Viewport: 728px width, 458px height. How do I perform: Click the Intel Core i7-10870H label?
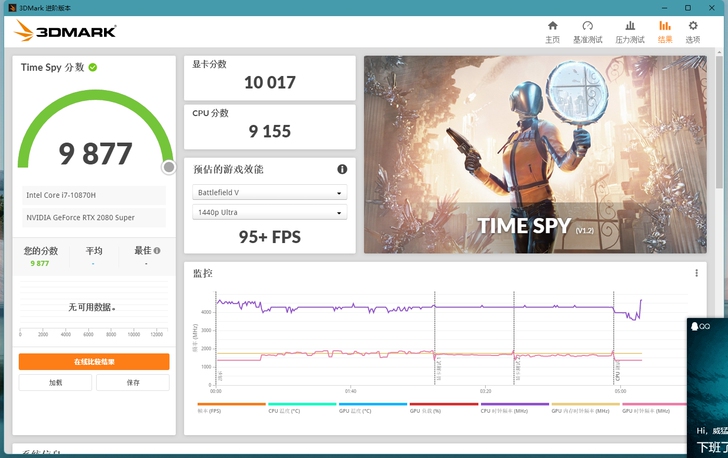click(x=61, y=195)
